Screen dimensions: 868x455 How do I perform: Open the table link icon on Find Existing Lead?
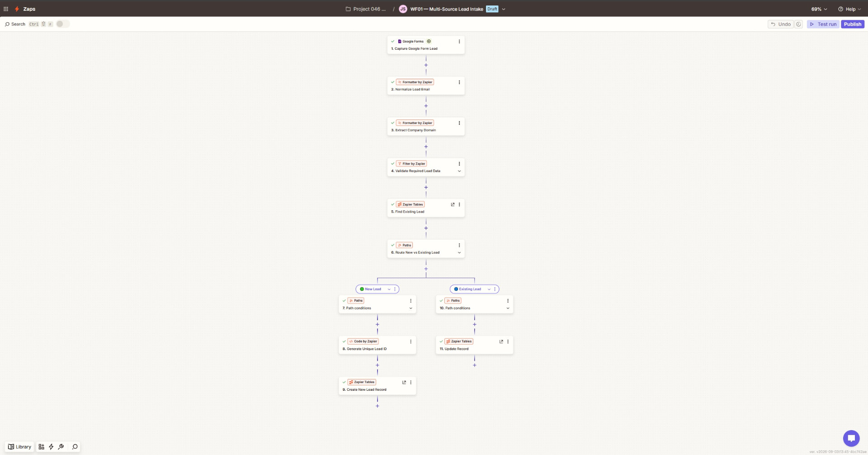453,204
